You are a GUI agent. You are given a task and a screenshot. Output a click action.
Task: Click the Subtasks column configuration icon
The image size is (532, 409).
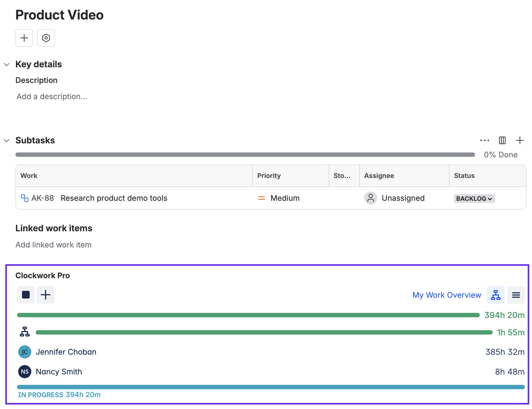coord(502,140)
